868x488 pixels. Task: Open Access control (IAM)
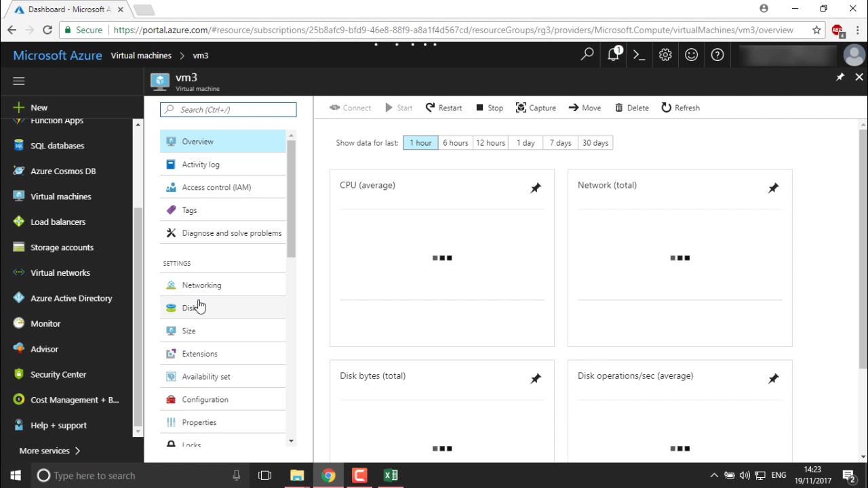[x=223, y=187]
